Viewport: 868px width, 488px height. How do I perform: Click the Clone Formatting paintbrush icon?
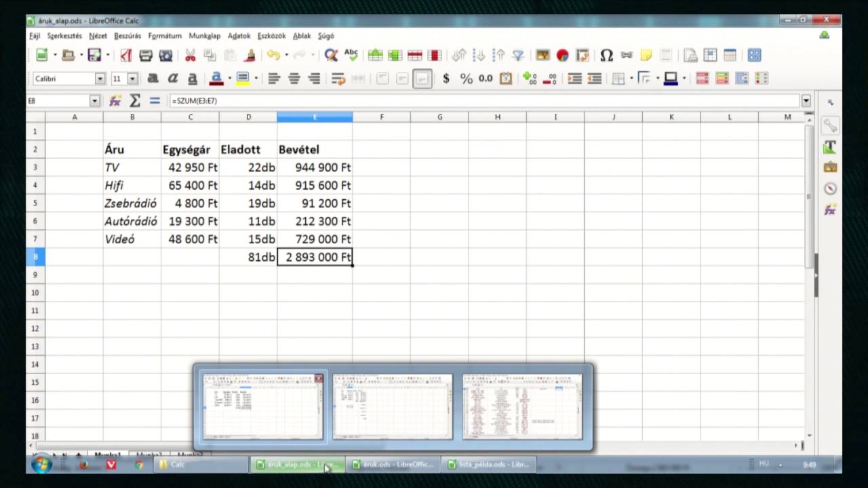coord(250,56)
